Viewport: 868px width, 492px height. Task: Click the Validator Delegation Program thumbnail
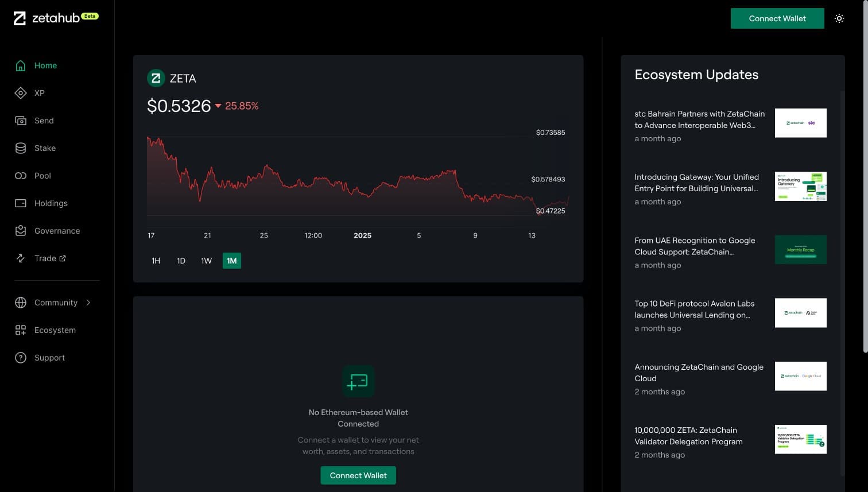pos(801,439)
